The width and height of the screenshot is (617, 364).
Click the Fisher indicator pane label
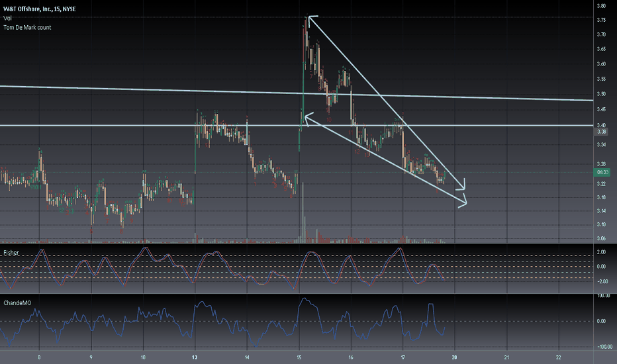(11, 253)
